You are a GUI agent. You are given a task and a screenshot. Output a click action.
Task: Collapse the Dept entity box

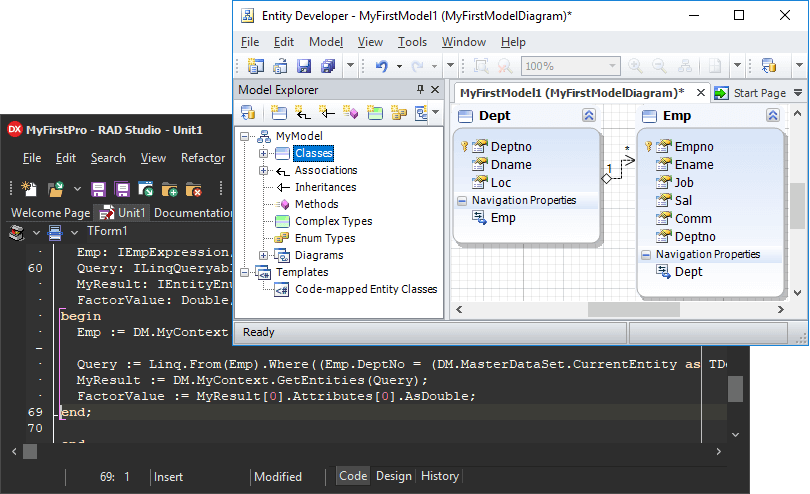point(589,116)
